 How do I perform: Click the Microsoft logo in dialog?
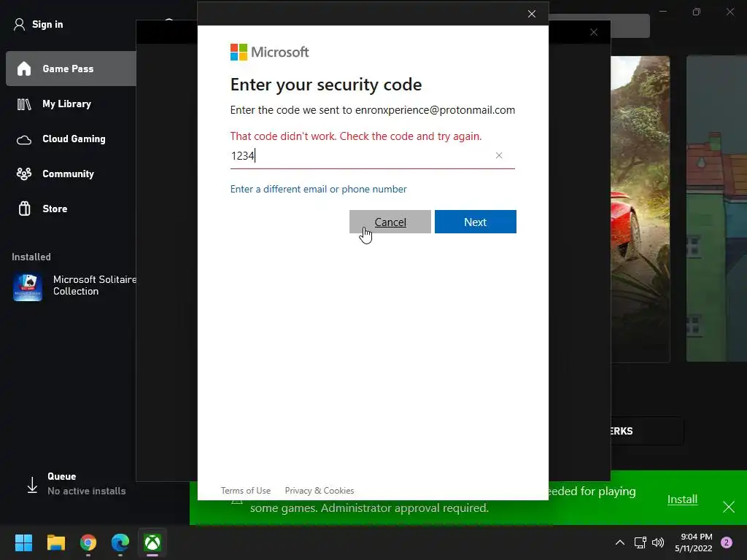coord(270,52)
